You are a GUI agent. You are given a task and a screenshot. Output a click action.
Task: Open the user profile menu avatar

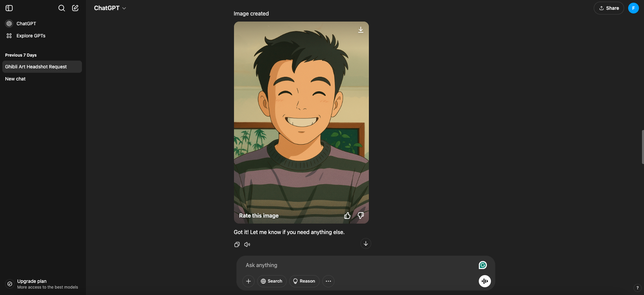tap(633, 8)
